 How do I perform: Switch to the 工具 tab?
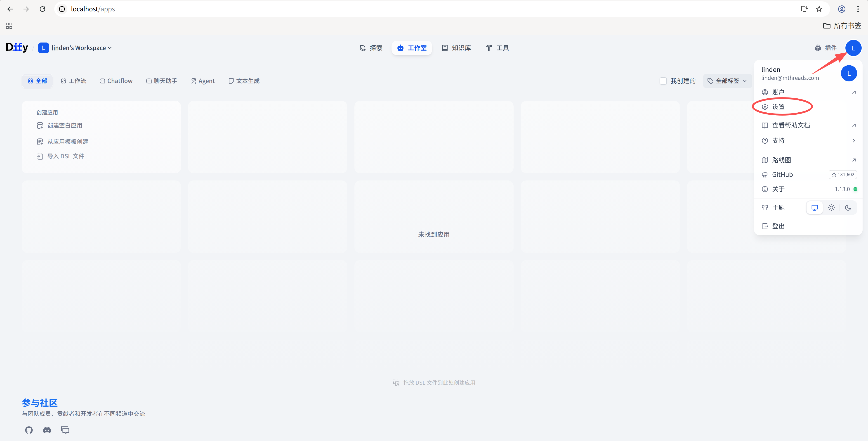tap(497, 48)
